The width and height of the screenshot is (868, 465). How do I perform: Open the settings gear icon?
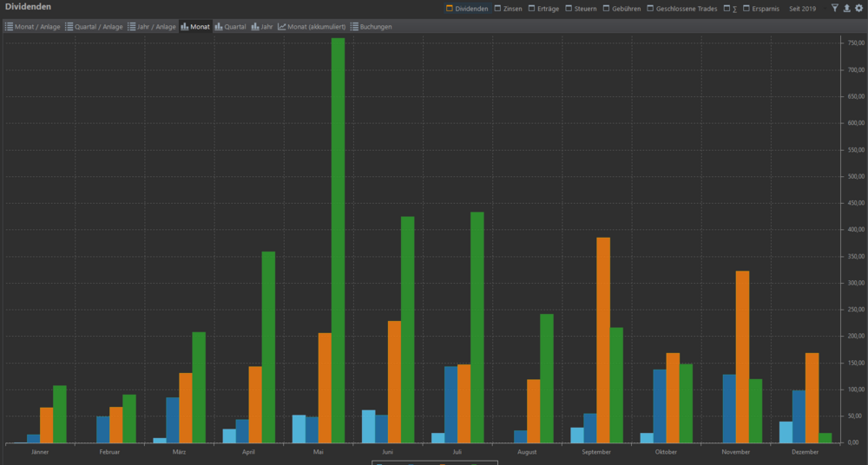point(858,8)
